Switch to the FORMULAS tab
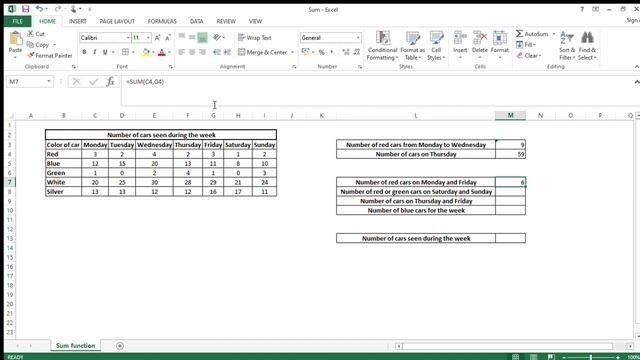The image size is (640, 360). click(162, 21)
